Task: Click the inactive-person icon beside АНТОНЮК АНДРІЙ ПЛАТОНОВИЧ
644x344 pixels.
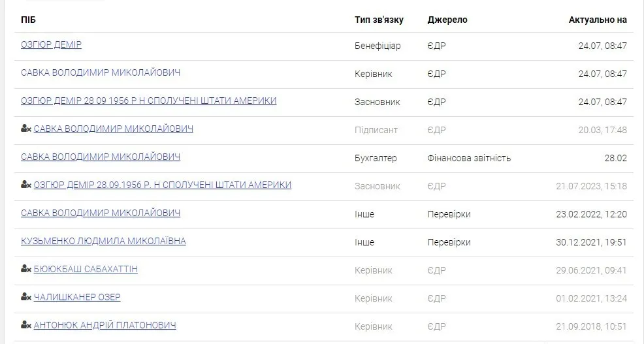Action: (26, 326)
